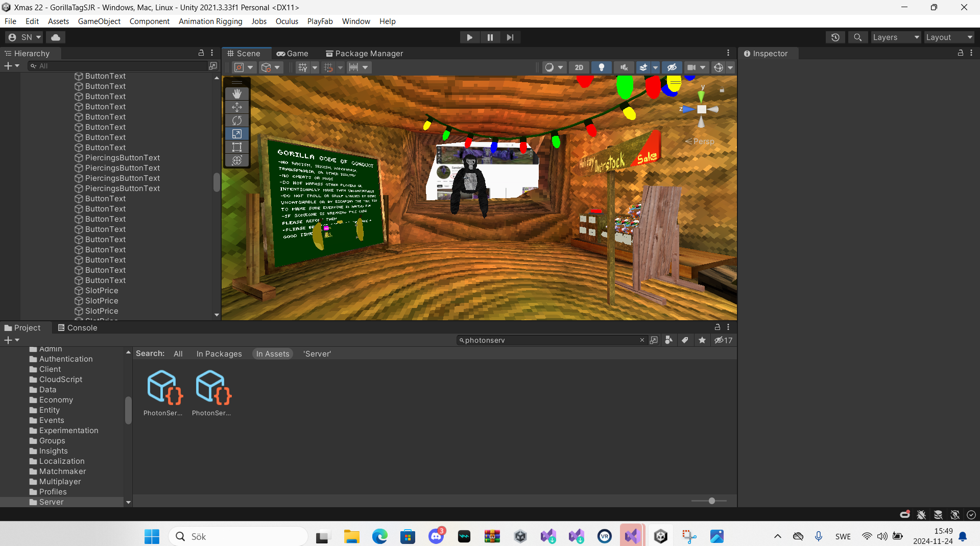Open File Explorer from taskbar
This screenshot has height=546, width=980.
point(351,536)
